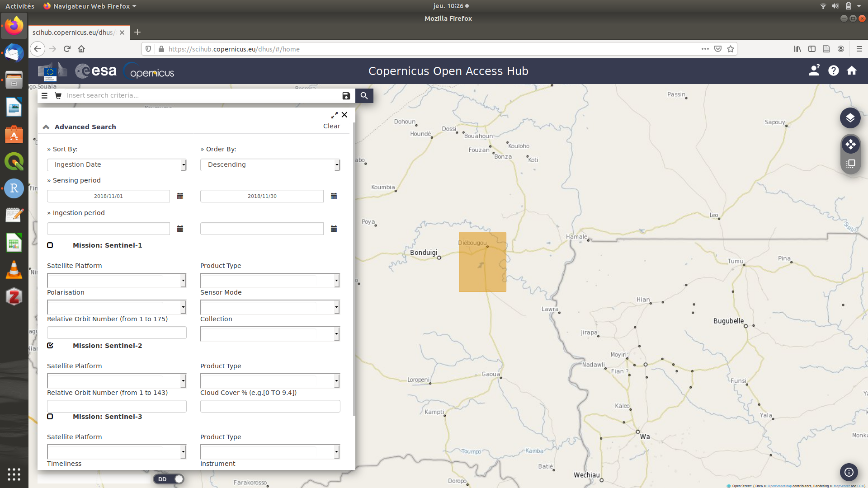Expand the advanced search panel fullscreen
Image resolution: width=868 pixels, height=488 pixels.
pyautogui.click(x=335, y=115)
